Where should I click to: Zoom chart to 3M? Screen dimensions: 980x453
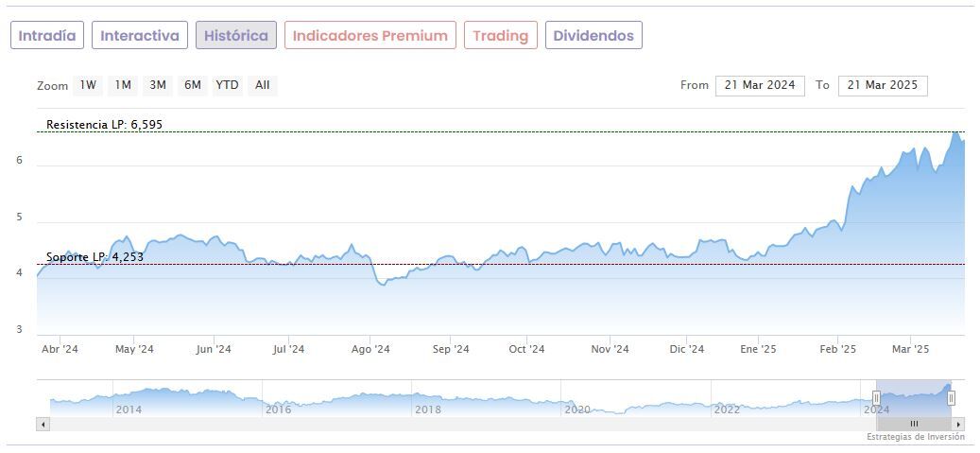(x=158, y=85)
